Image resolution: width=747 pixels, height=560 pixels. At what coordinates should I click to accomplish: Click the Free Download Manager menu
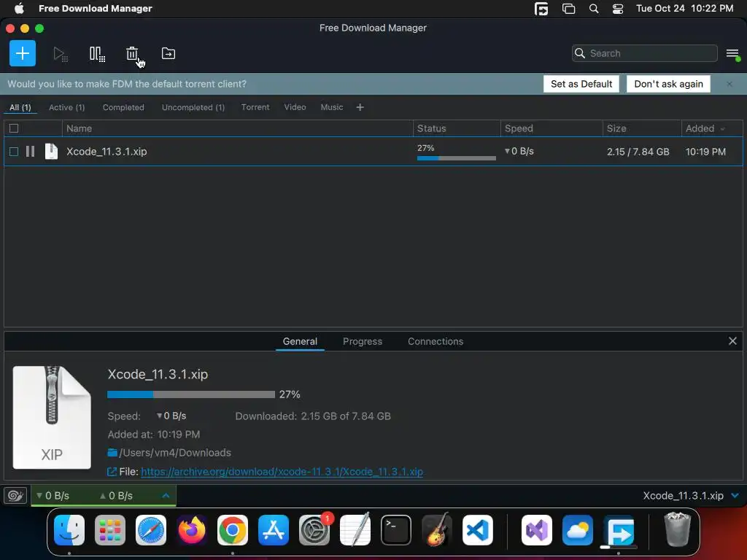pyautogui.click(x=96, y=9)
